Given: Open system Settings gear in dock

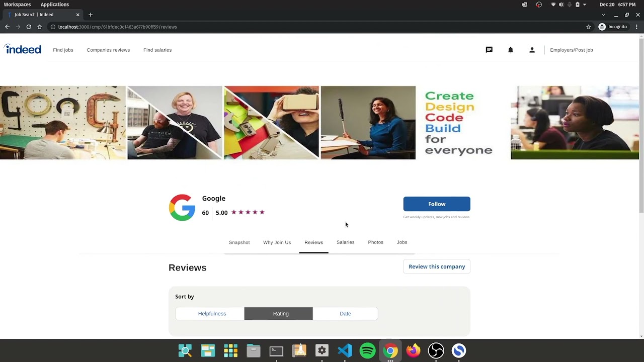Looking at the screenshot, I should (x=322, y=350).
